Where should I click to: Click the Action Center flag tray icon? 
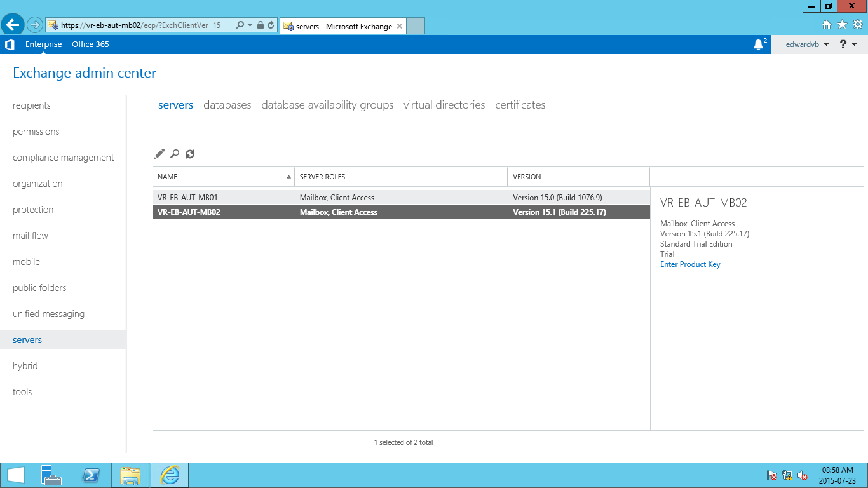click(771, 475)
